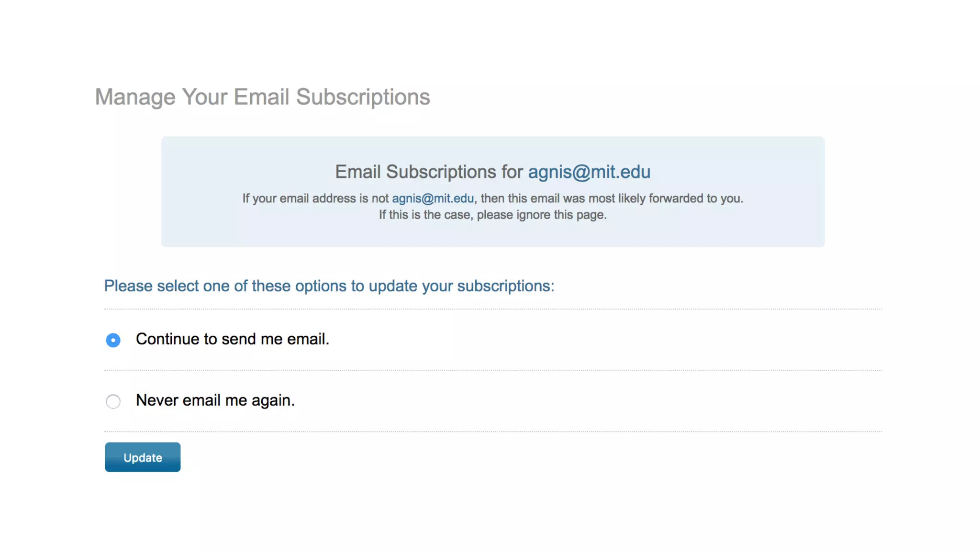Viewport: 980px width, 551px height.
Task: Click the word "Subscriptions" in the page title
Action: click(x=363, y=97)
